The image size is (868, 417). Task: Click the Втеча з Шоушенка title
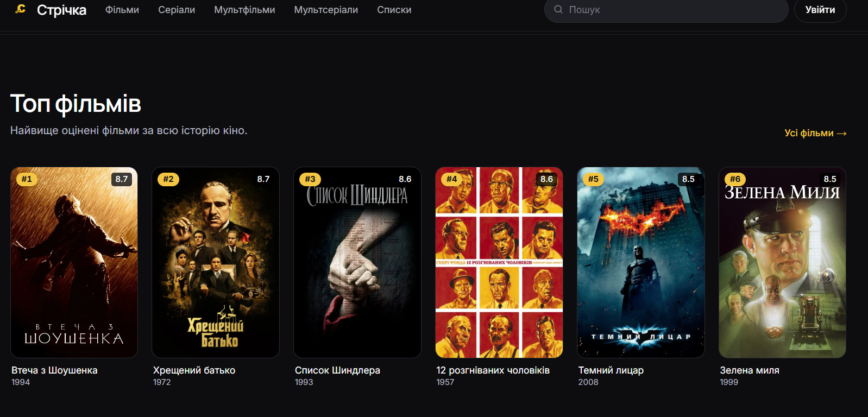tap(54, 370)
